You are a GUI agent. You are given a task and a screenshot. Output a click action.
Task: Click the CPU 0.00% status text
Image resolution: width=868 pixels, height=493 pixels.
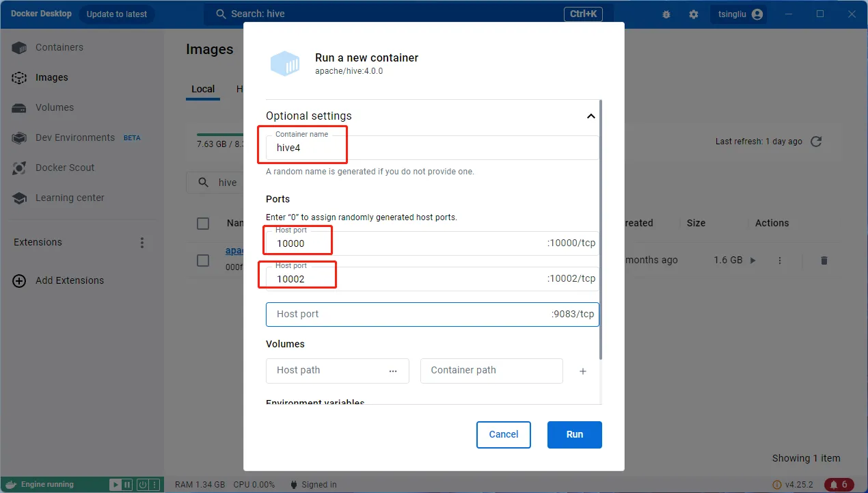point(254,485)
